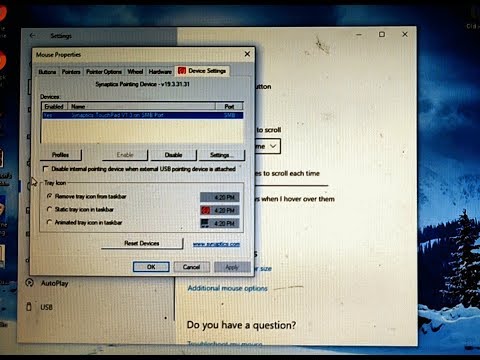
Task: Cancel the Mouse Properties dialog
Action: tap(192, 267)
